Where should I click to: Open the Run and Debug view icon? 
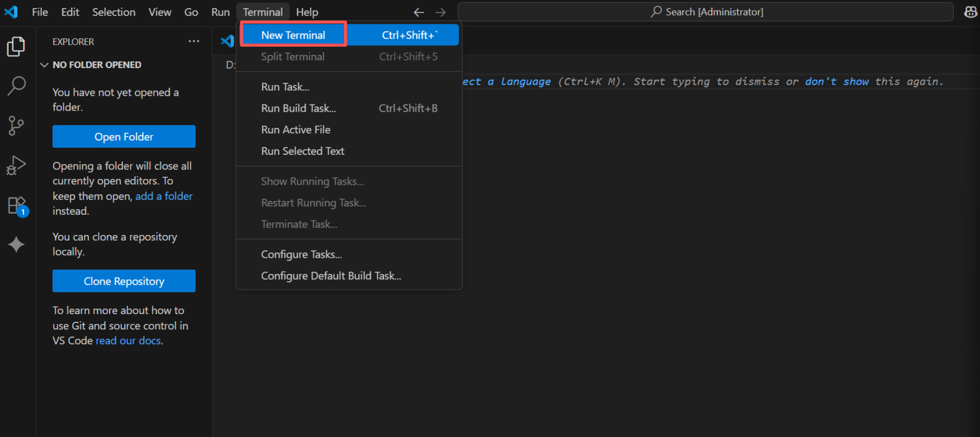coord(16,165)
